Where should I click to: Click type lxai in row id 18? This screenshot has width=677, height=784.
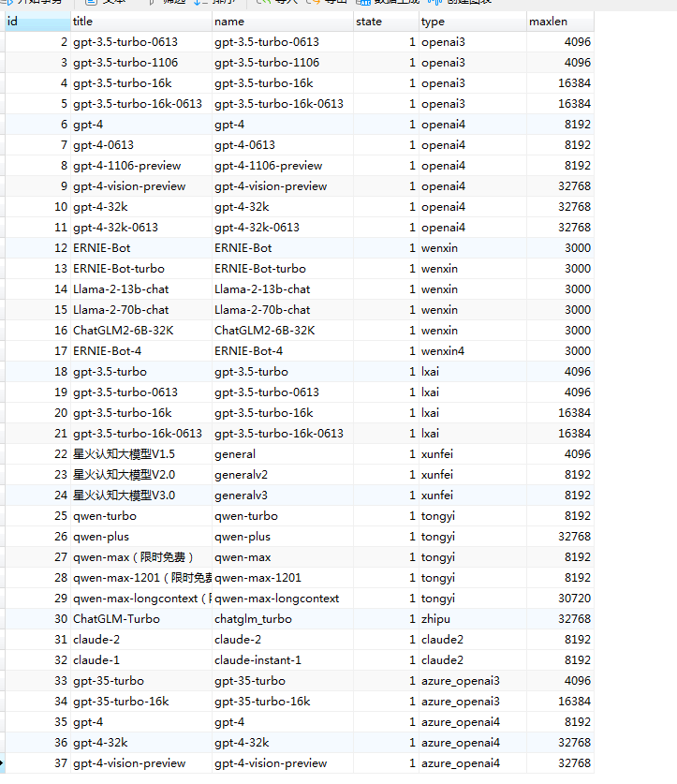tap(473, 372)
